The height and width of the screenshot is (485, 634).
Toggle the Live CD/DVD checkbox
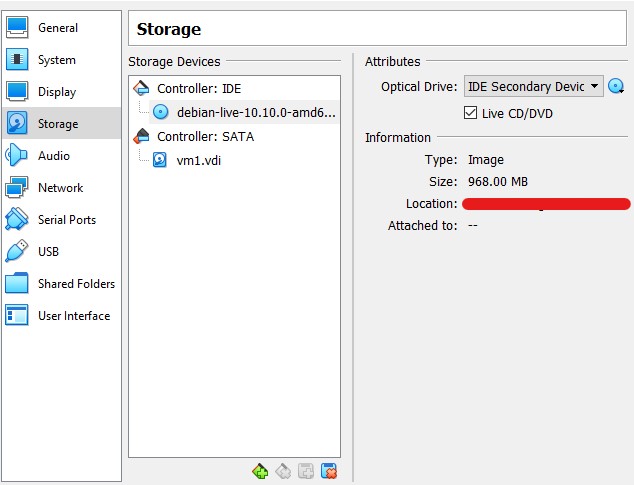point(470,112)
